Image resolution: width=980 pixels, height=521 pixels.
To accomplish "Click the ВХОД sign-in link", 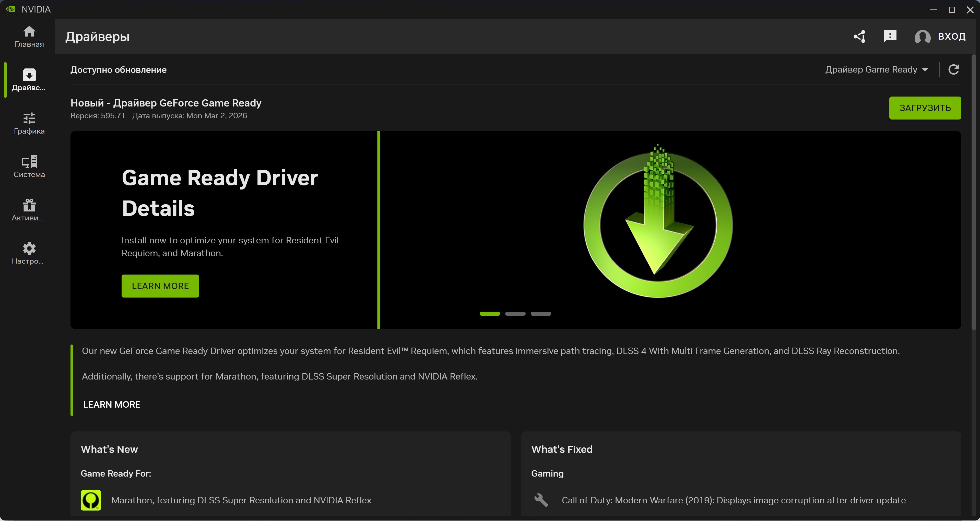I will [951, 37].
